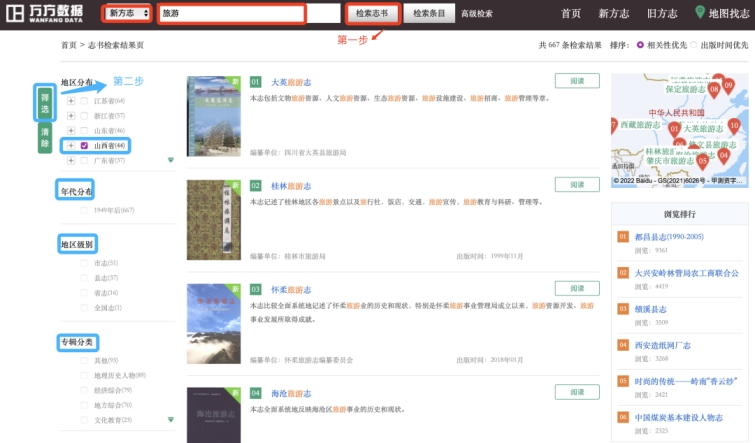
Task: Click the red map marker 05 on the map
Action: [x=703, y=158]
